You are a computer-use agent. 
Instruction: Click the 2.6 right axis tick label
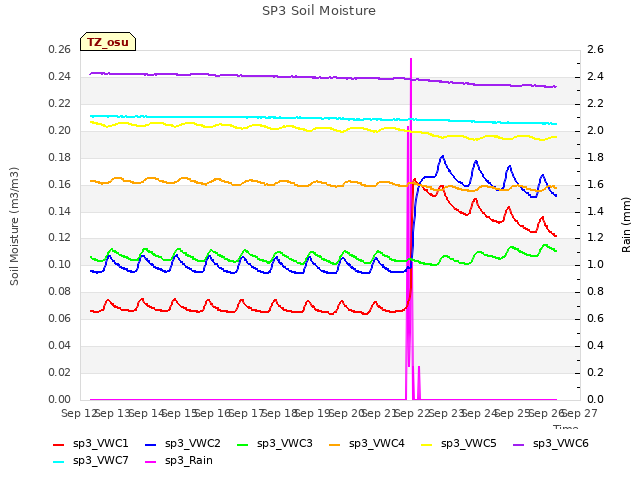click(595, 50)
